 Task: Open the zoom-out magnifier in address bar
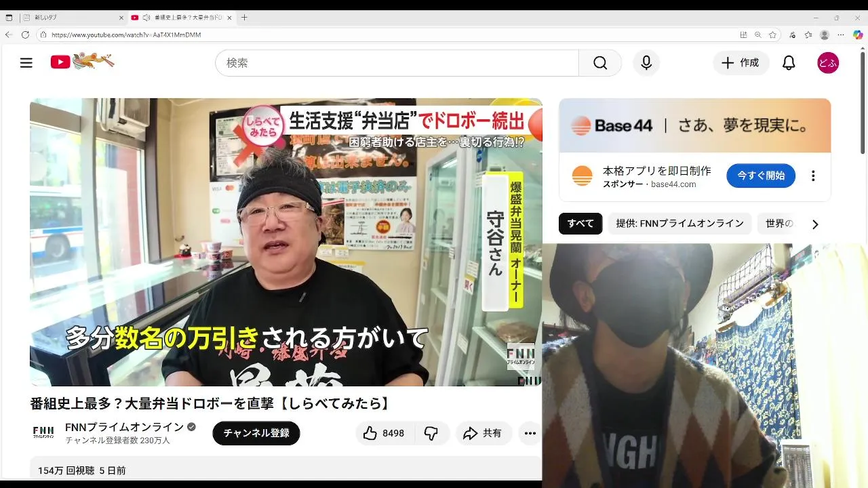click(758, 35)
